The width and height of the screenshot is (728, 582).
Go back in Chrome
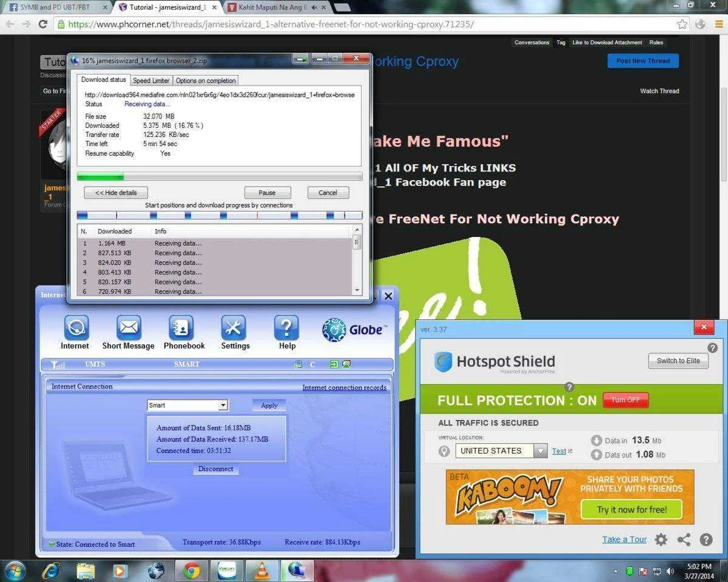coord(10,24)
